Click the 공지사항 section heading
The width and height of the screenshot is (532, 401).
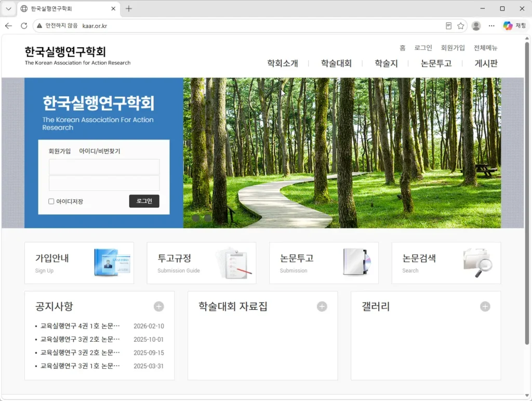(x=54, y=306)
